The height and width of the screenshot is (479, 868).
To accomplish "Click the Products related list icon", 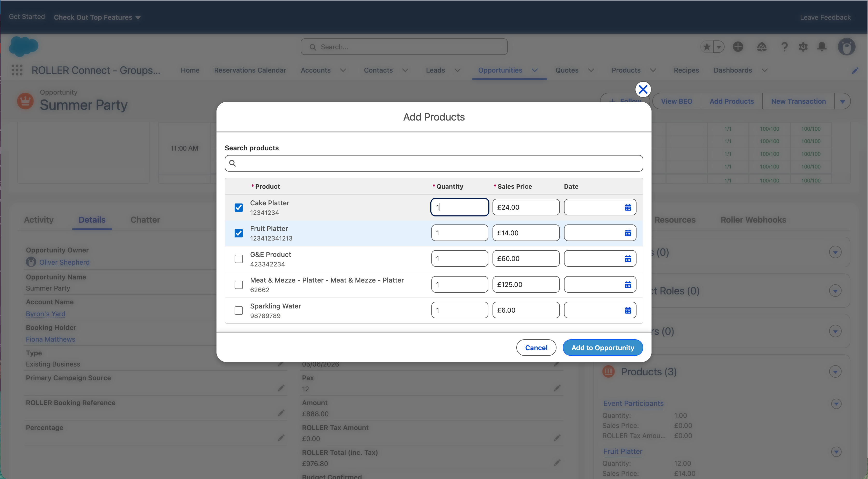I will pyautogui.click(x=609, y=371).
